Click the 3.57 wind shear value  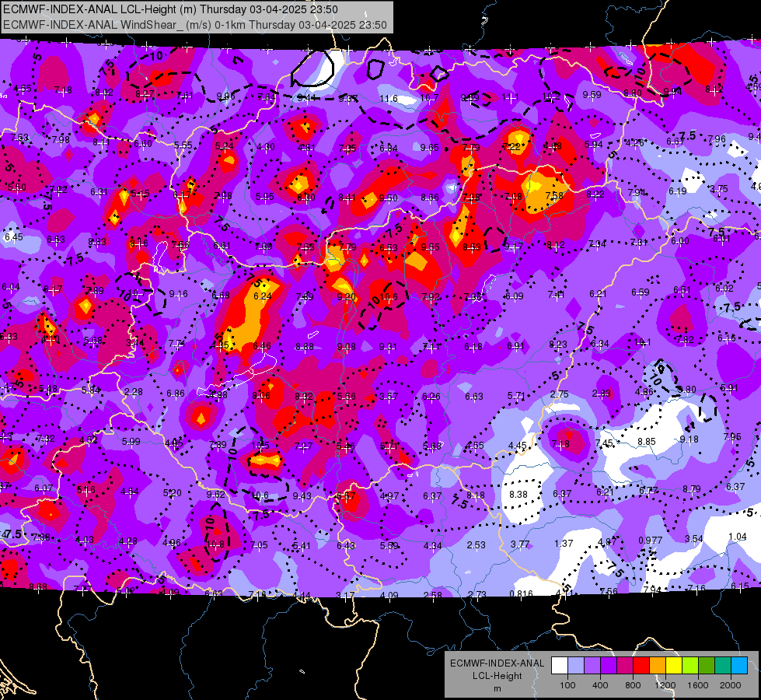(389, 397)
